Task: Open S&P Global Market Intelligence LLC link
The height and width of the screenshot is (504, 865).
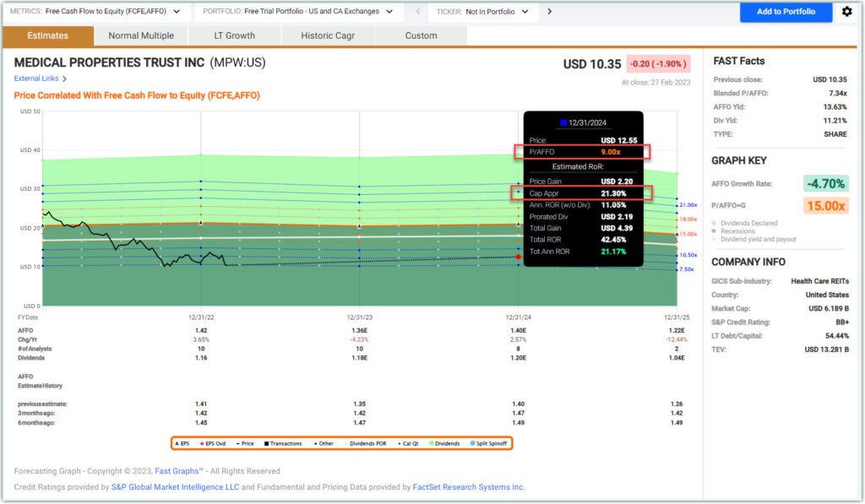Action: coord(175,487)
